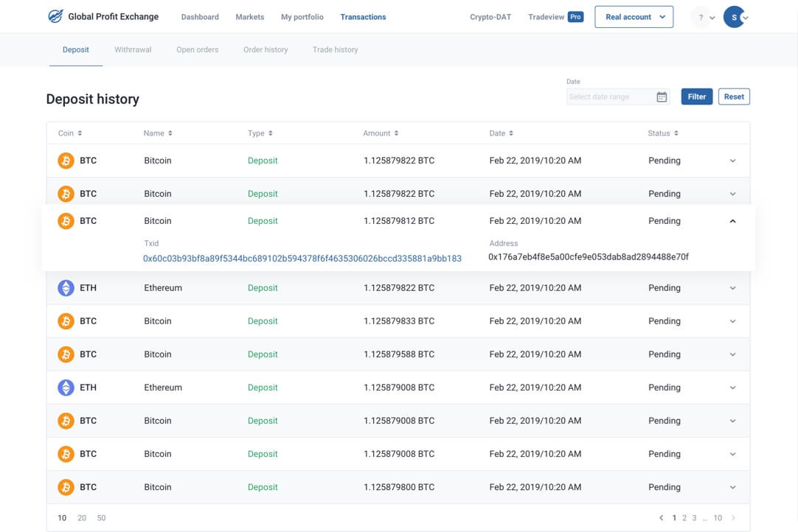798x532 pixels.
Task: Show 50 rows per page
Action: coord(101,518)
